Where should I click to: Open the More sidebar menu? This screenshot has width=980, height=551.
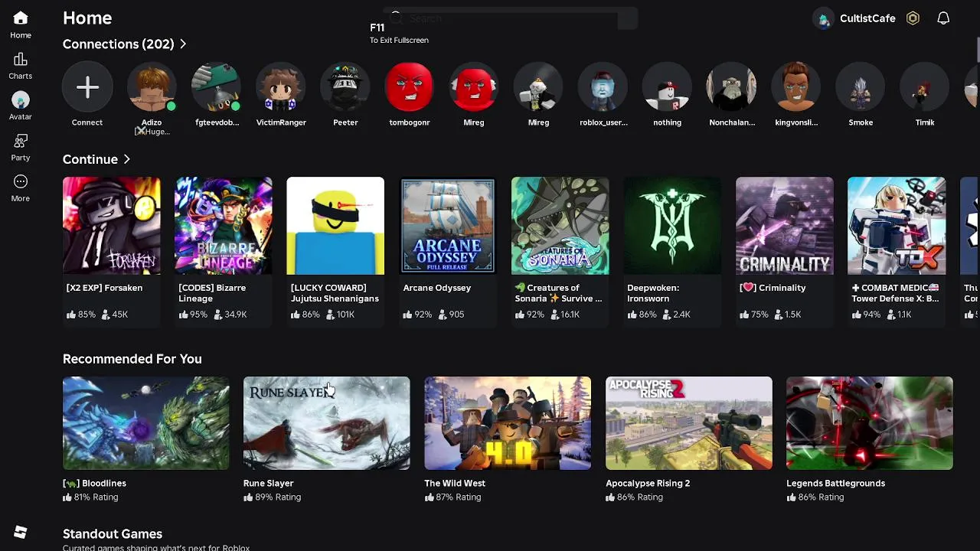pos(21,181)
